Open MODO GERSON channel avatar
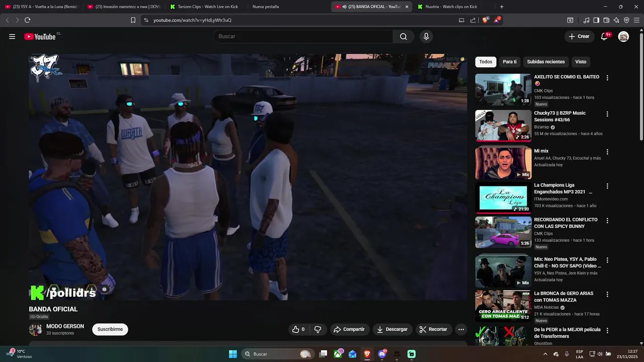Image resolution: width=644 pixels, height=362 pixels. (35, 329)
